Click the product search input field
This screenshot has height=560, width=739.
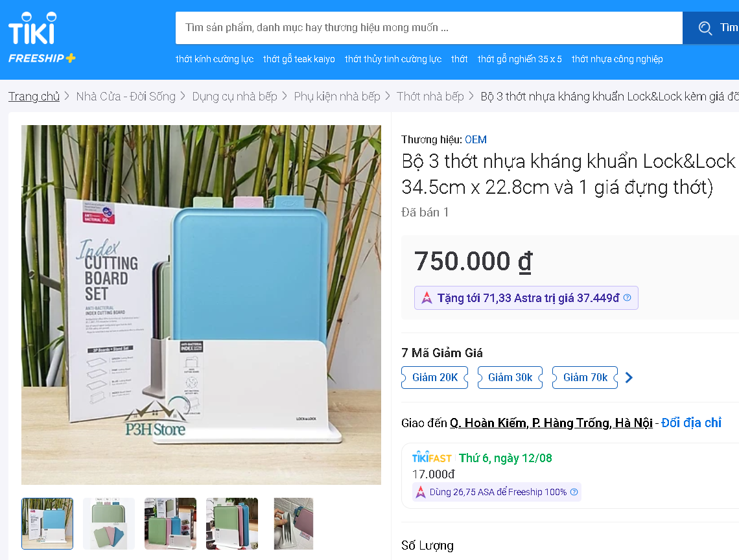click(x=429, y=28)
